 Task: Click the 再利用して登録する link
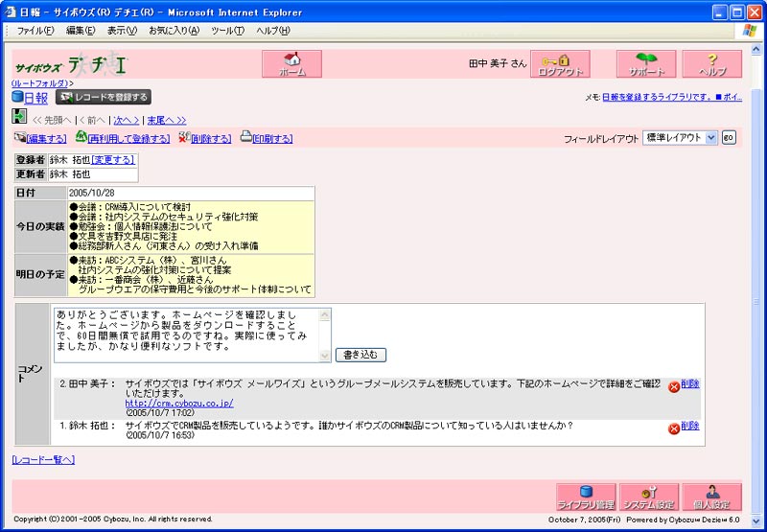point(128,139)
